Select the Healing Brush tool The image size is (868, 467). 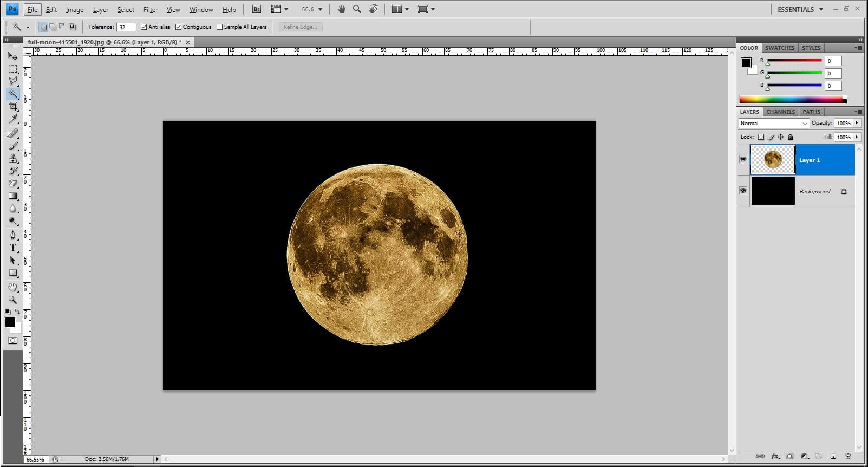[x=13, y=133]
